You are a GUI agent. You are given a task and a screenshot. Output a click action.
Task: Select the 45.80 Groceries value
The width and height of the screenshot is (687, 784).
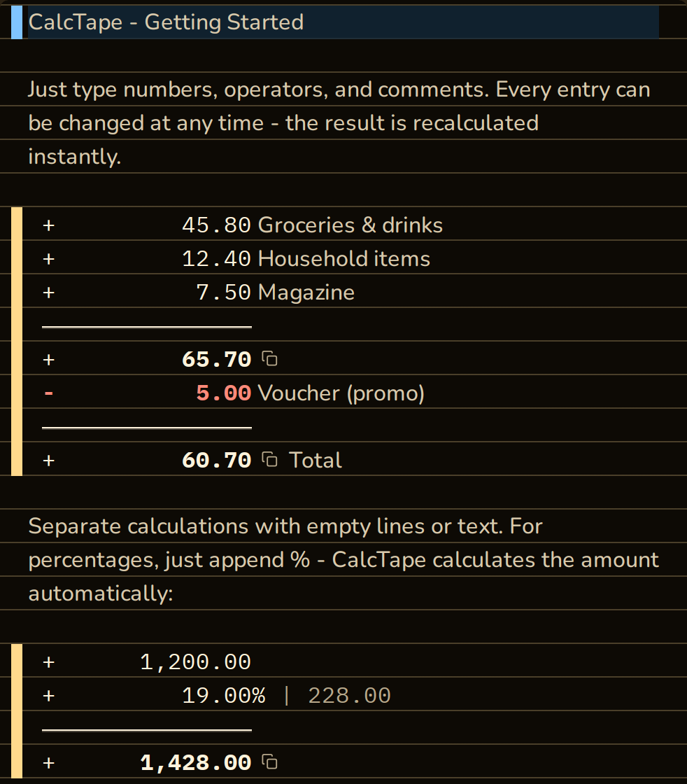(216, 225)
